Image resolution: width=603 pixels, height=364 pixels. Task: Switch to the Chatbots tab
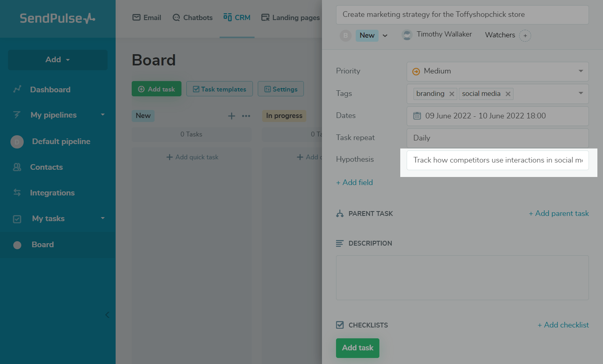coord(193,18)
